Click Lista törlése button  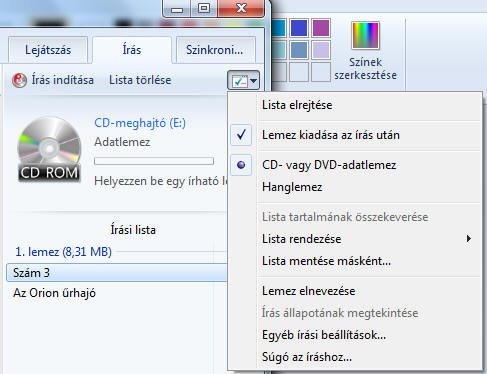point(140,80)
